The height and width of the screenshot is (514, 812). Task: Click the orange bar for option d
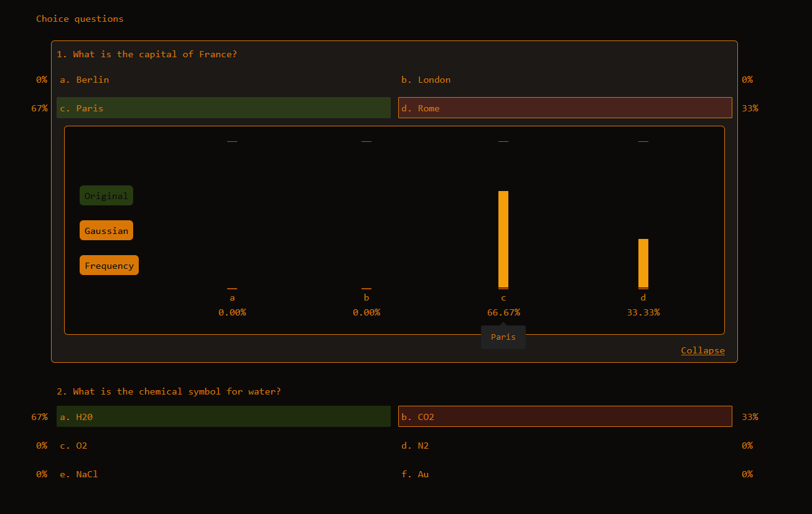click(643, 263)
